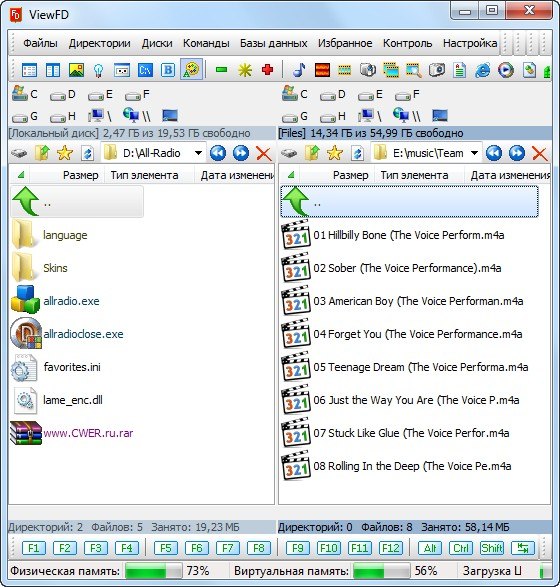560x587 pixels.
Task: Open favorites star in left panel
Action: 64,153
